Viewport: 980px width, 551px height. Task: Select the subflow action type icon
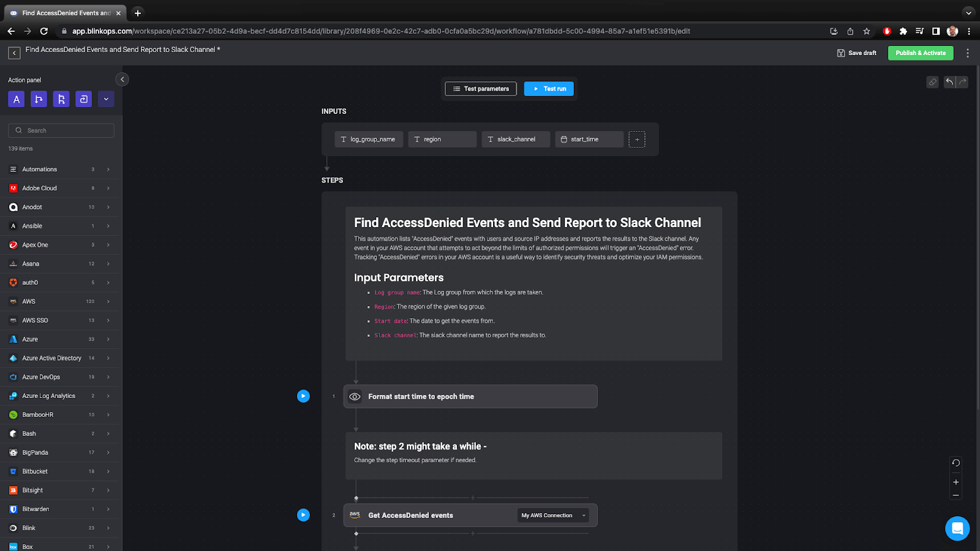coord(83,99)
